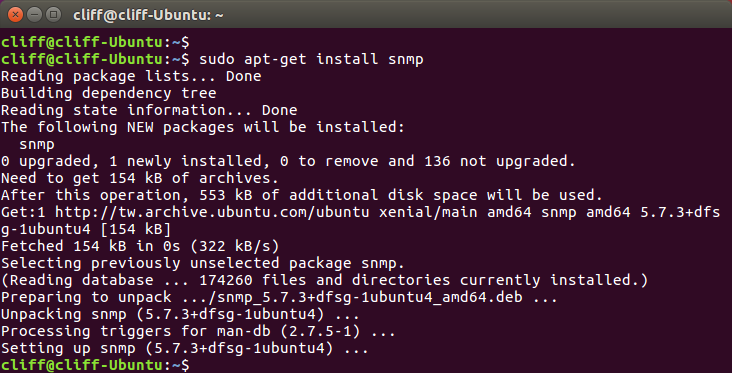Click the tw.archive.ubuntu.com URL in the output
The image size is (732, 373).
point(212,212)
